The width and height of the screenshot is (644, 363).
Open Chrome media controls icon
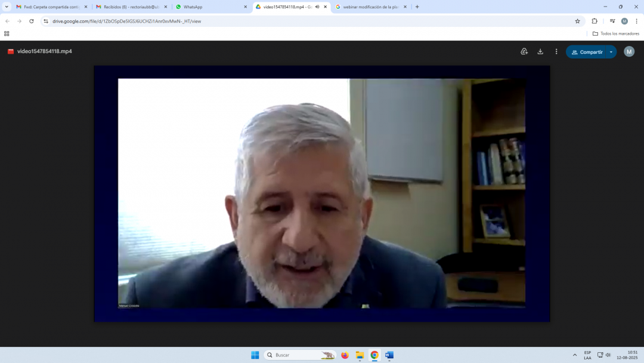coord(612,21)
